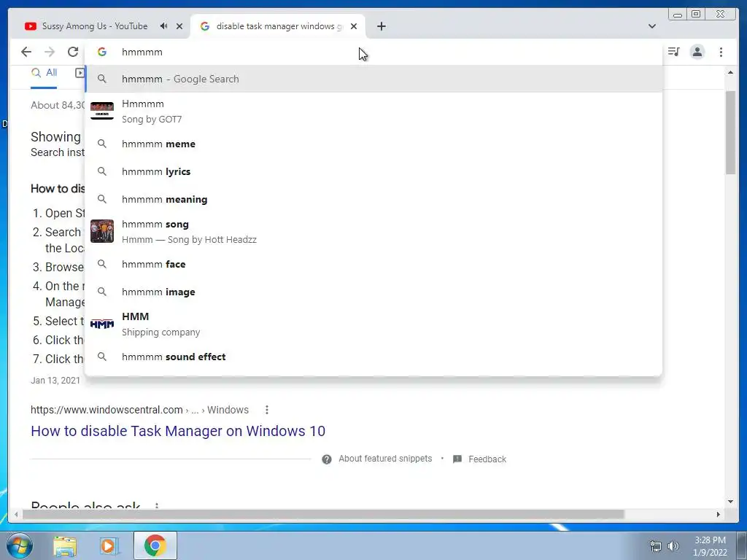Image resolution: width=747 pixels, height=560 pixels.
Task: Open the media controls icon in toolbar
Action: coord(673,52)
